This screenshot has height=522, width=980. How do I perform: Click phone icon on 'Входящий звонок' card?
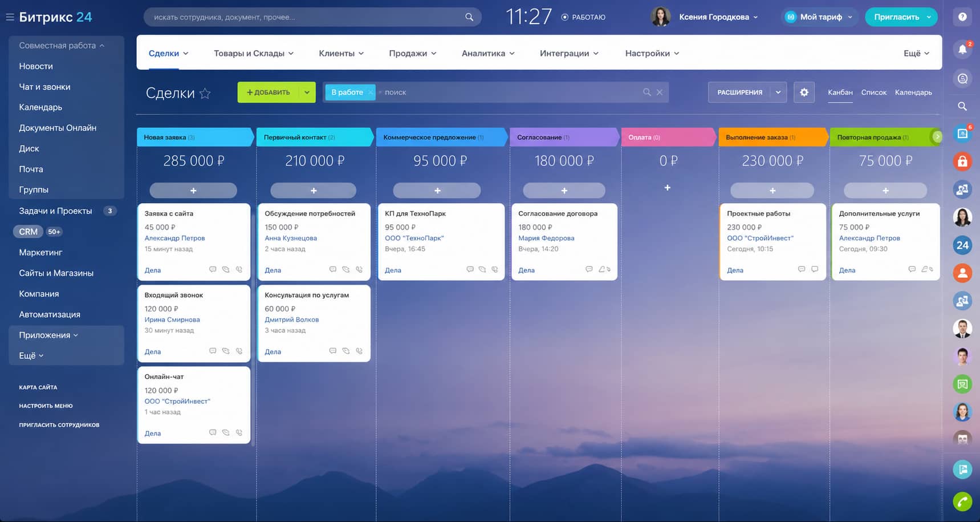click(x=239, y=351)
